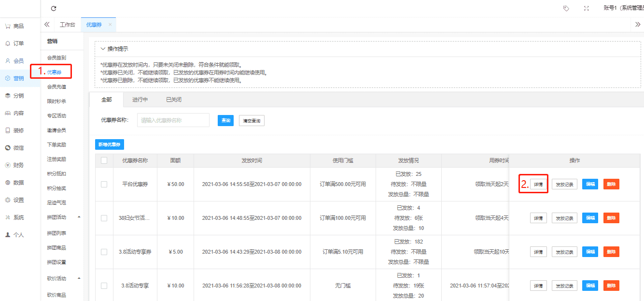Collapse the 操作提示 panel
Image resolution: width=644 pixels, height=301 pixels.
pos(103,49)
